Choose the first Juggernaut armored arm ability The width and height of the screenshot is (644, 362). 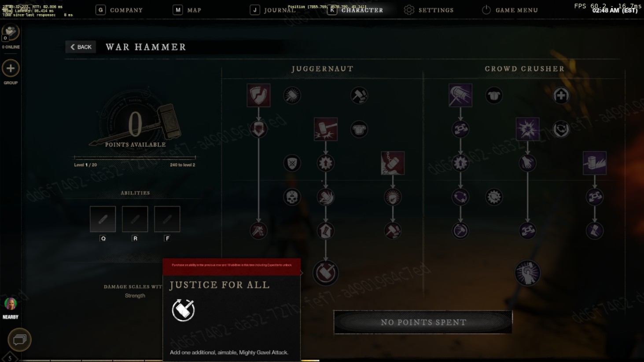[258, 95]
